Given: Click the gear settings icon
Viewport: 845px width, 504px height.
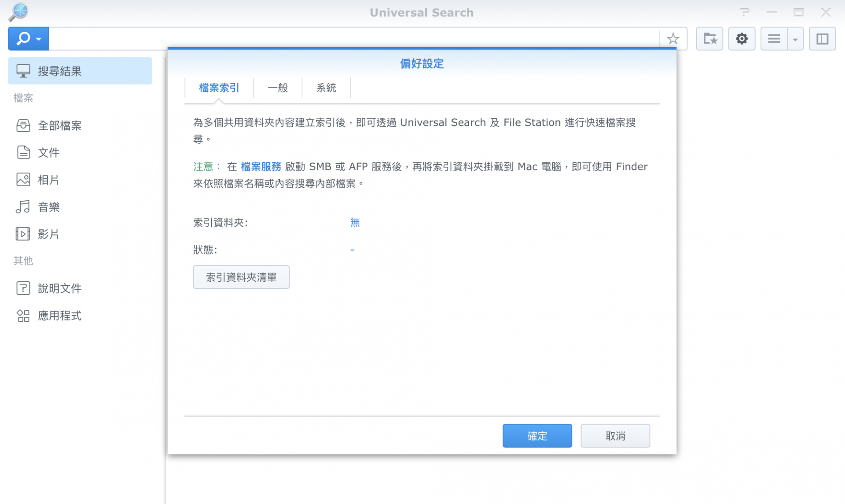Looking at the screenshot, I should coord(742,39).
